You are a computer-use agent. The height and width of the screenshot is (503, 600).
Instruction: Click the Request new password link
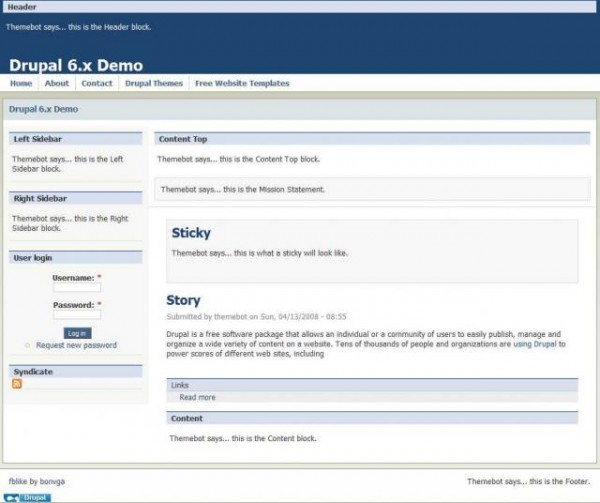pos(76,345)
